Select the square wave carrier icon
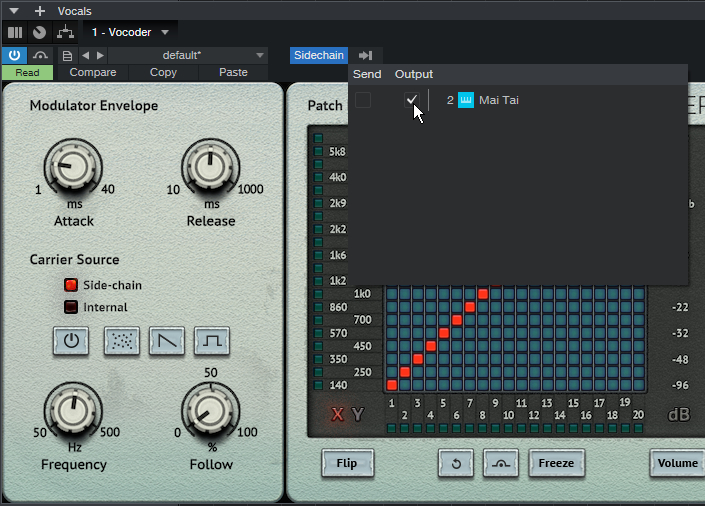The width and height of the screenshot is (705, 506). tap(212, 341)
